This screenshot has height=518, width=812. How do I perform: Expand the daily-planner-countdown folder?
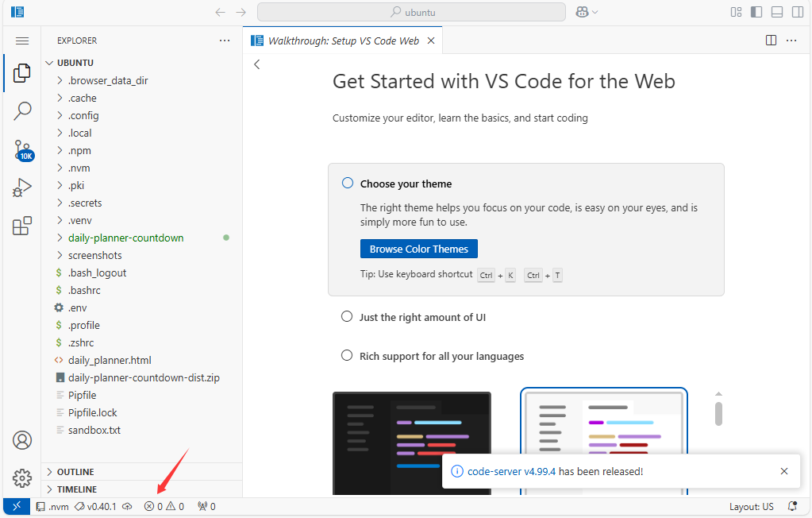point(125,238)
